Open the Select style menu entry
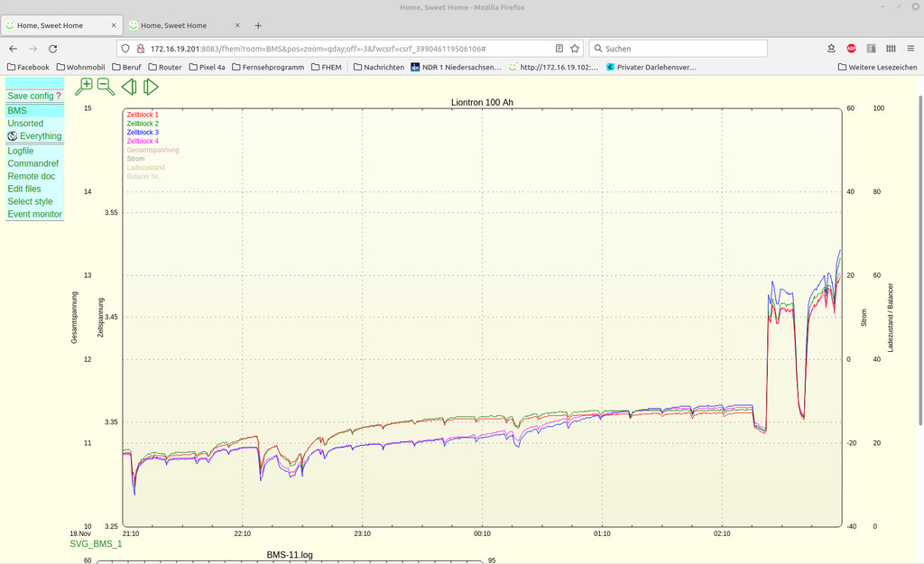 pyautogui.click(x=30, y=201)
